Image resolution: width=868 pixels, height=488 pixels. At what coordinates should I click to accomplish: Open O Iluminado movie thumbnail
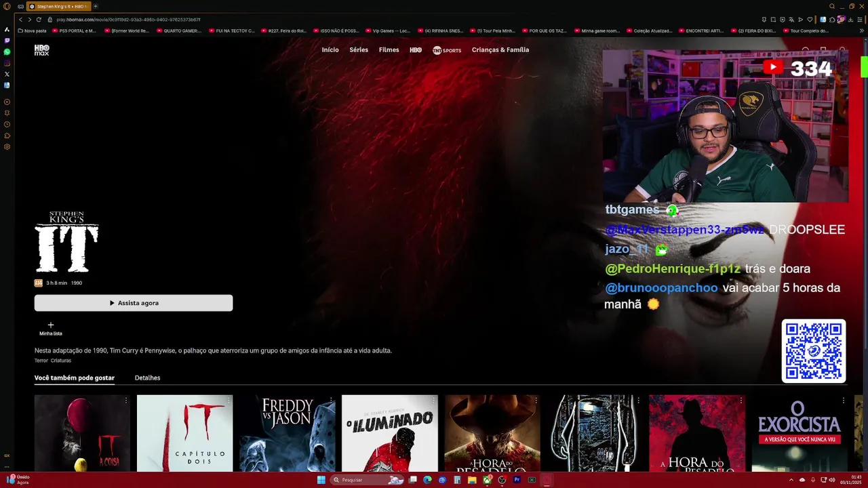point(390,433)
